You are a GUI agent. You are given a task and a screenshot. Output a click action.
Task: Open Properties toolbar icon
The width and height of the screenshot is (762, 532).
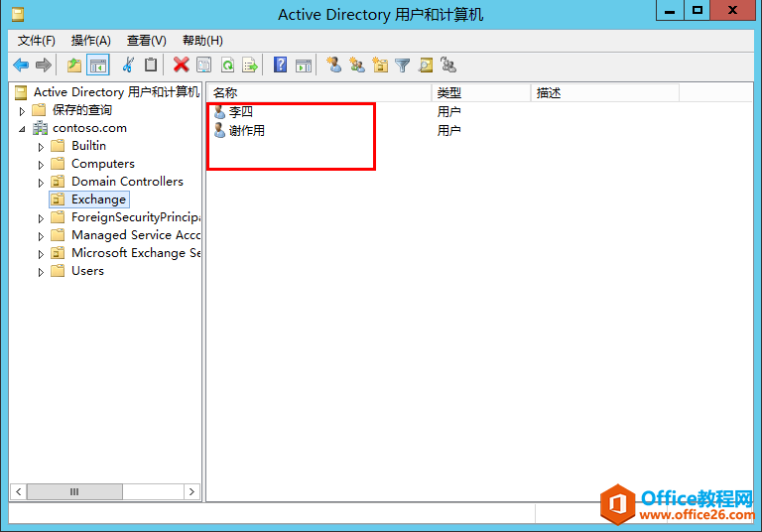[204, 65]
